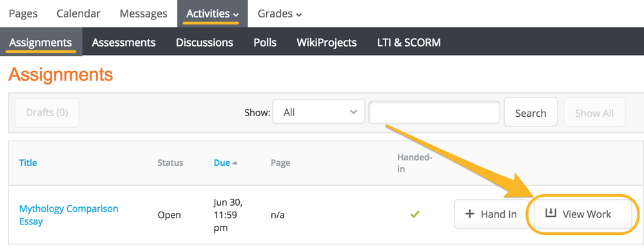Open the Mythology Comparison Essay link
The width and height of the screenshot is (644, 251).
pos(68,215)
